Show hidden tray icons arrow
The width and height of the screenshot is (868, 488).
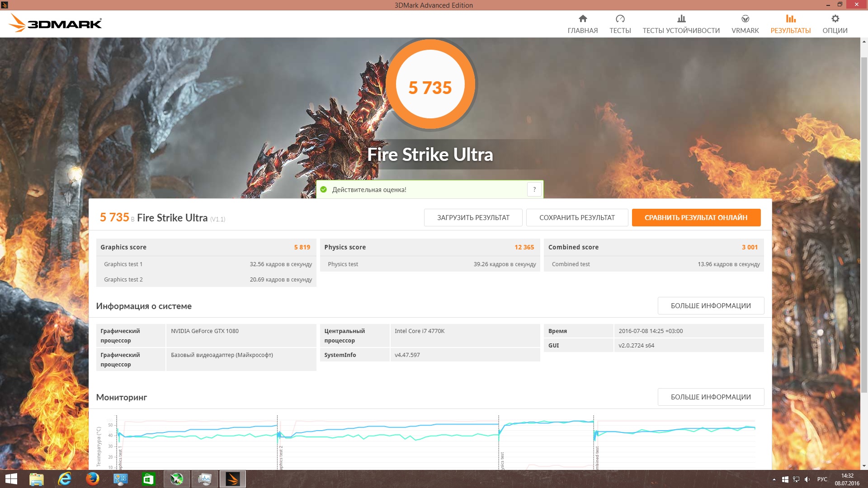(774, 479)
